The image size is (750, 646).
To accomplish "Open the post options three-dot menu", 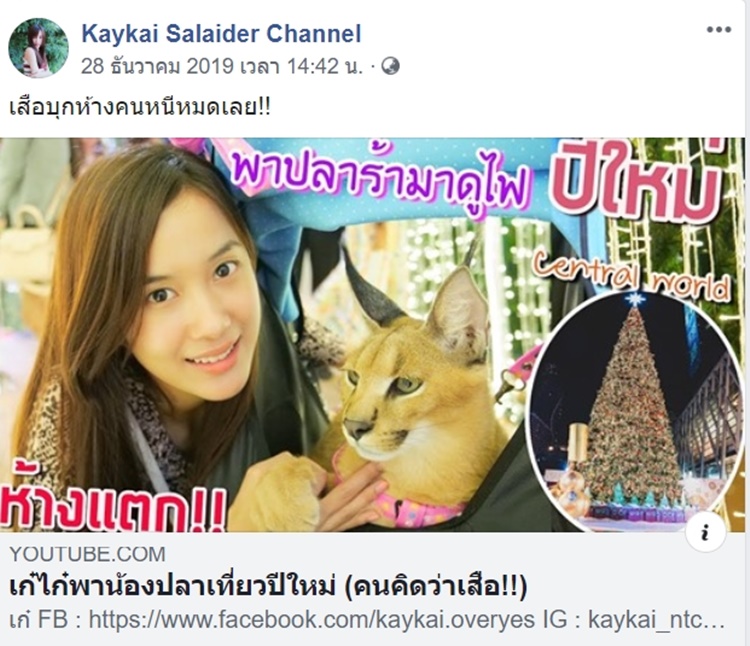I will point(719,30).
